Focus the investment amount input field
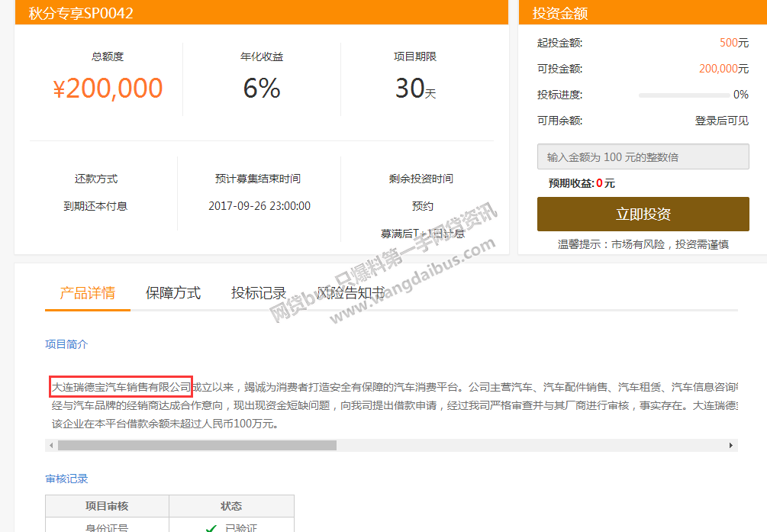 (643, 156)
